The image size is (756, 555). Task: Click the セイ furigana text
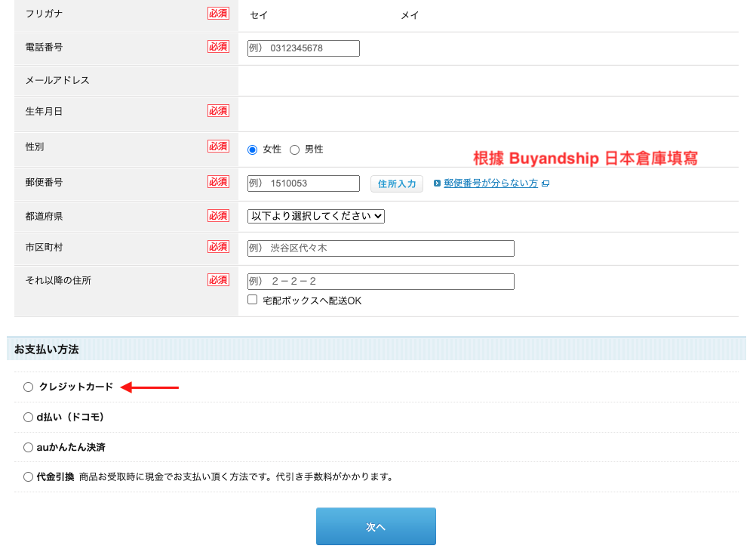click(259, 15)
